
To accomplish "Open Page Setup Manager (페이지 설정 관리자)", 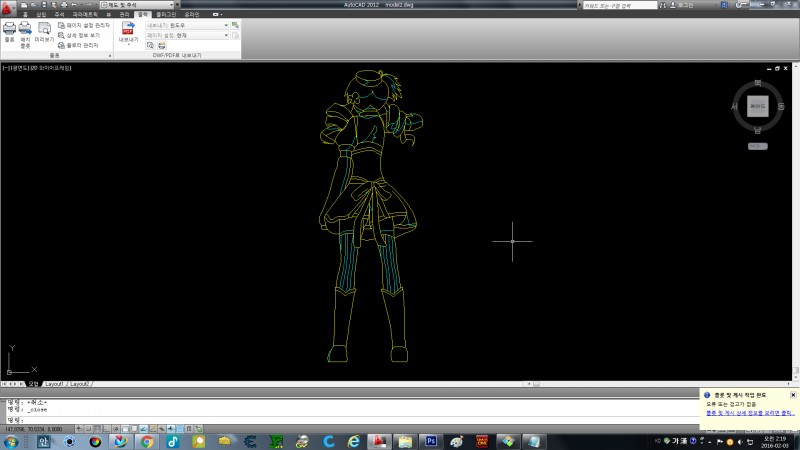I will tap(83, 25).
